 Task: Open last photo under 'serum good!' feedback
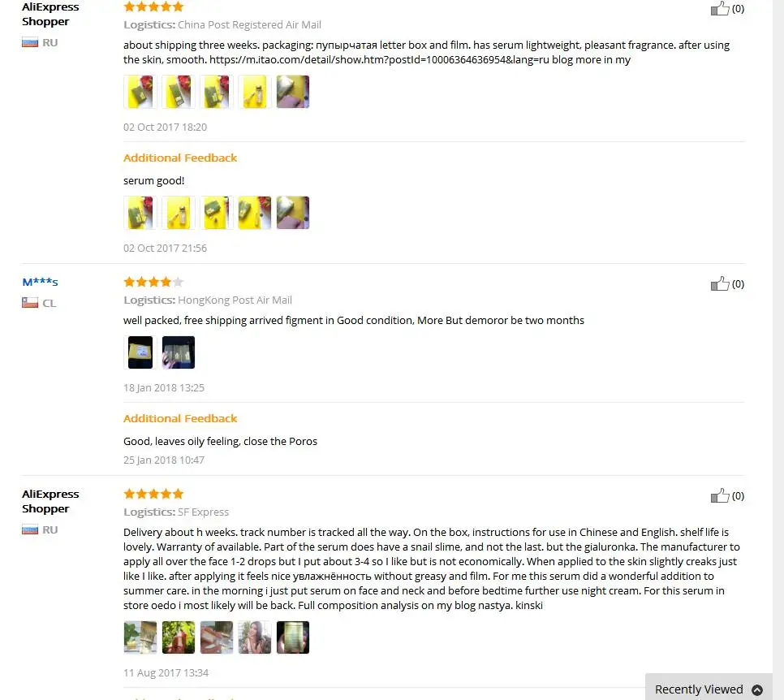293,213
